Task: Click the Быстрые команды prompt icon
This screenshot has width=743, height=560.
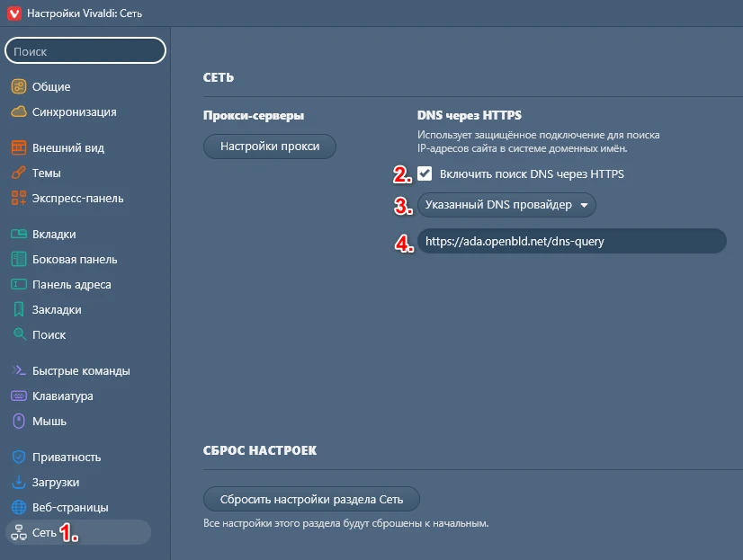Action: point(19,370)
